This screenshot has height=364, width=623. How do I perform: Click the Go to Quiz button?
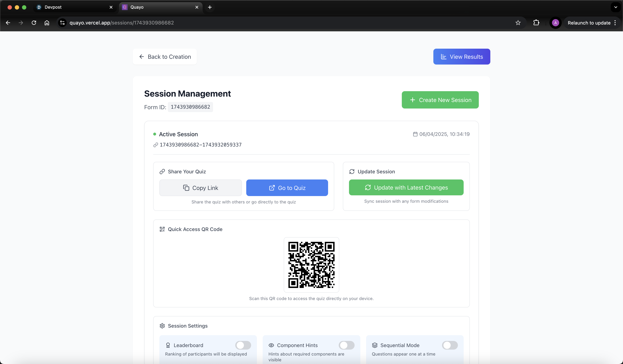[x=287, y=188]
